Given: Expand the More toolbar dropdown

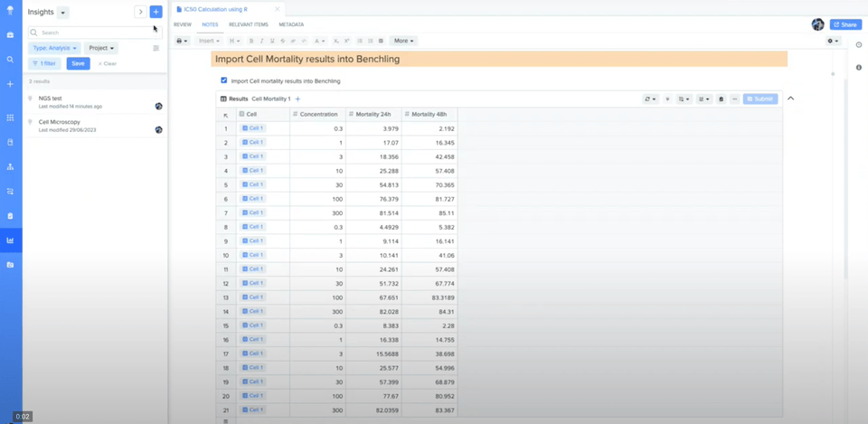Looking at the screenshot, I should click(x=403, y=41).
